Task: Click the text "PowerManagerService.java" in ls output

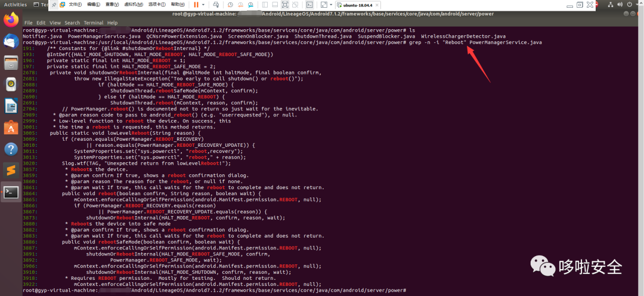Action: pos(104,36)
